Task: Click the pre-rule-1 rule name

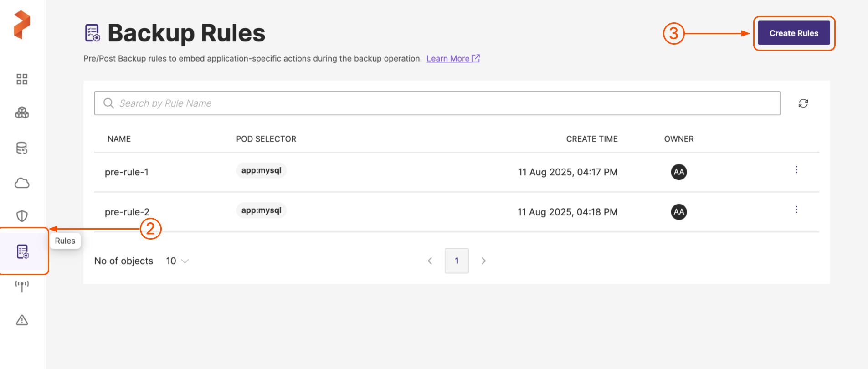Action: (x=127, y=172)
